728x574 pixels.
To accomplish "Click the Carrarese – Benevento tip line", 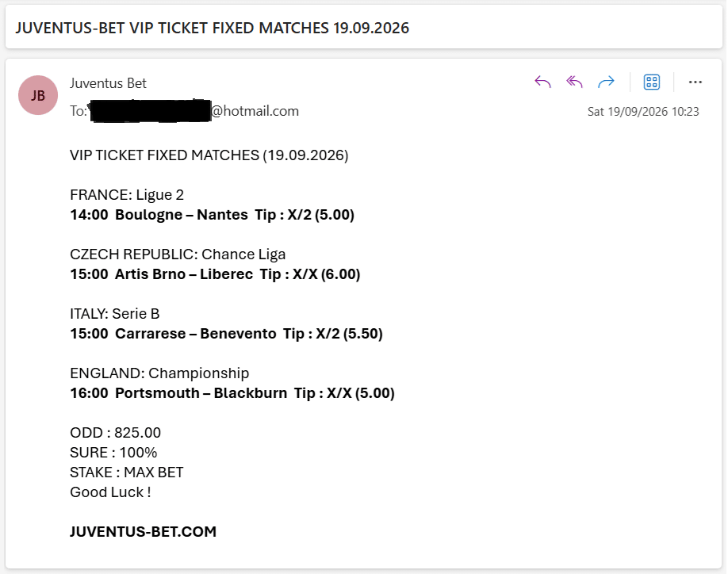I will point(226,334).
